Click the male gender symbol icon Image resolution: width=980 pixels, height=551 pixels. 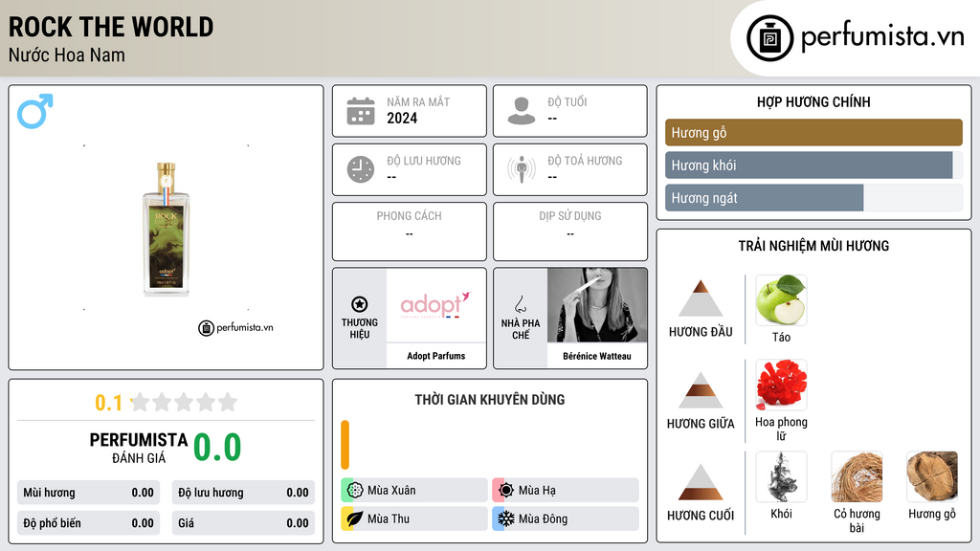[x=35, y=111]
